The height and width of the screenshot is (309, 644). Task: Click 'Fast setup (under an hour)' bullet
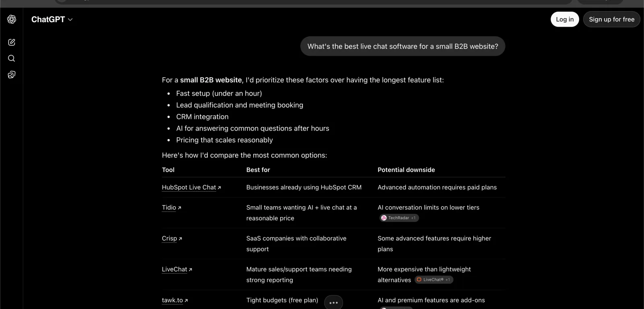point(219,93)
